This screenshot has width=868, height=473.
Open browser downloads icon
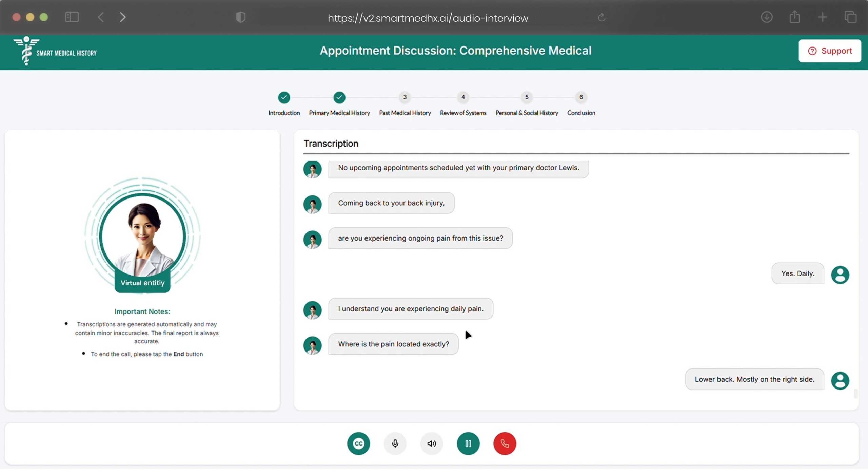[x=767, y=17]
